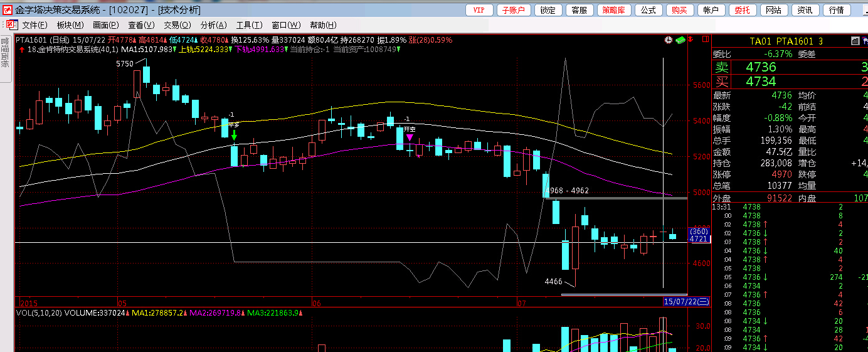
Task: Open the 板块(M) menu
Action: (x=70, y=25)
